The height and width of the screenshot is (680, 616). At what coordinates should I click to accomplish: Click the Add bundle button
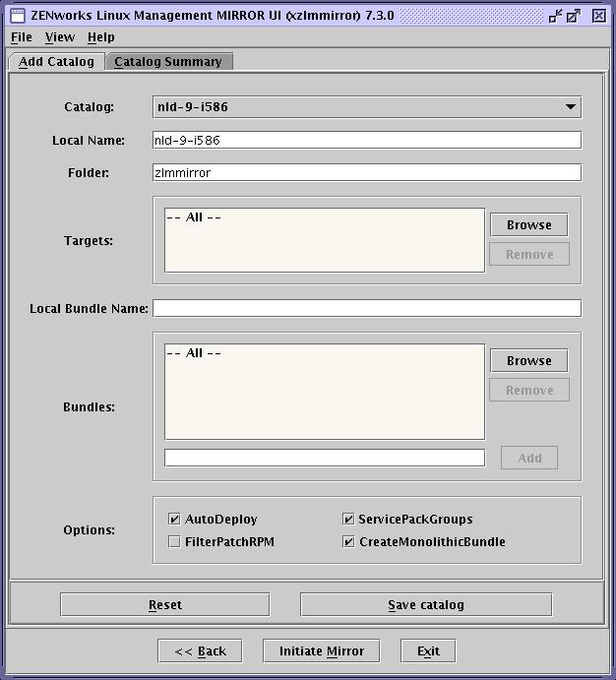pyautogui.click(x=529, y=458)
